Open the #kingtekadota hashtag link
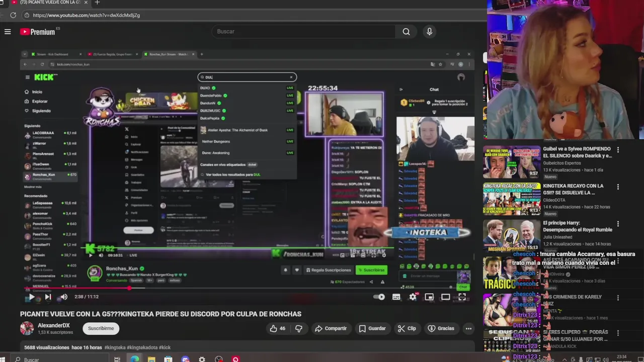 pos(142,347)
